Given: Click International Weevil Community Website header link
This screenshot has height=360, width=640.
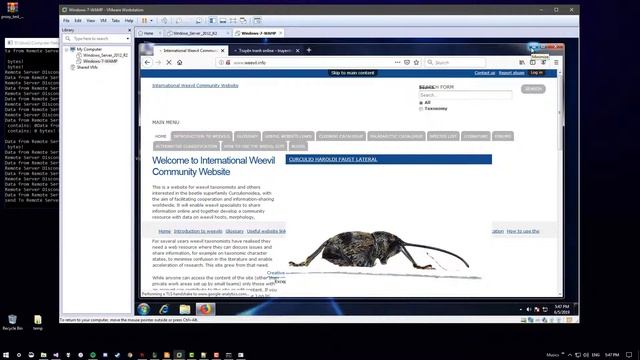Looking at the screenshot, I should pyautogui.click(x=195, y=86).
